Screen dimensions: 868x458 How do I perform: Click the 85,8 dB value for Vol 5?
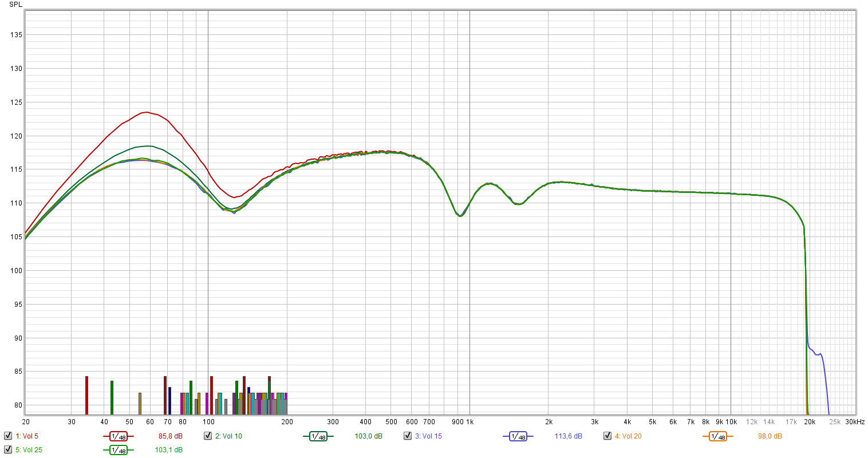click(x=171, y=436)
